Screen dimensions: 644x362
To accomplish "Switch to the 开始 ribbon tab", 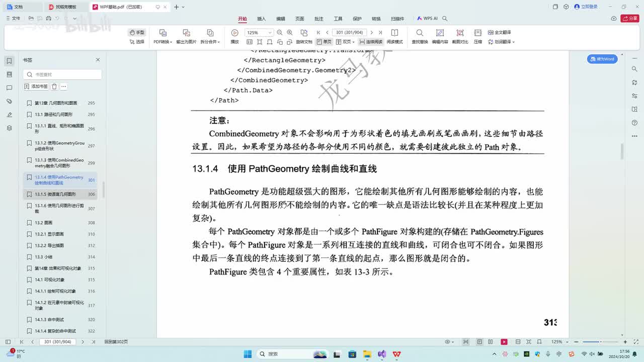I will 243,19.
